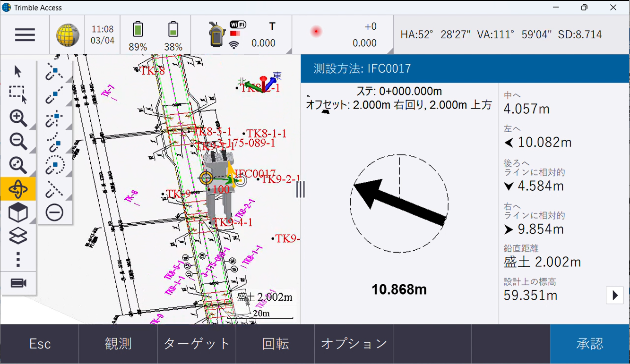Click the map panel splitter handle
The image size is (630, 364).
click(301, 189)
